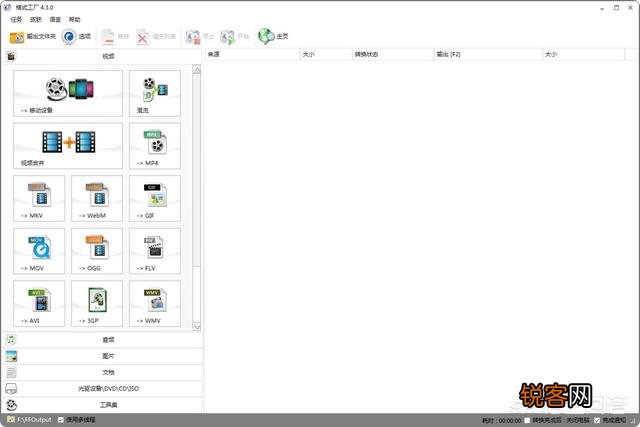Click the format panel scrollbar down arrow
640x427 pixels.
coord(197,326)
